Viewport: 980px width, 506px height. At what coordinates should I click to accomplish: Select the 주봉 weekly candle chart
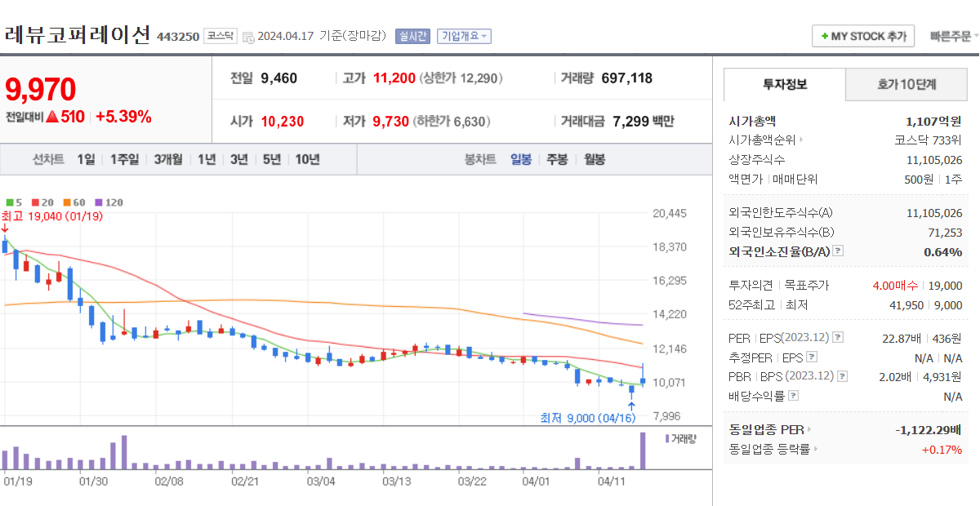point(557,159)
